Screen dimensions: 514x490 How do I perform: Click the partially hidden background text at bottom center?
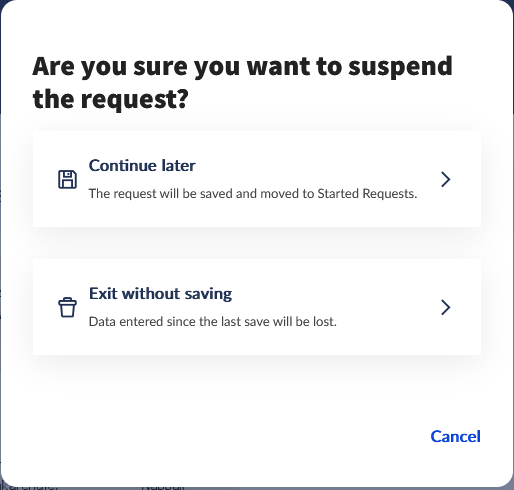[x=163, y=487]
